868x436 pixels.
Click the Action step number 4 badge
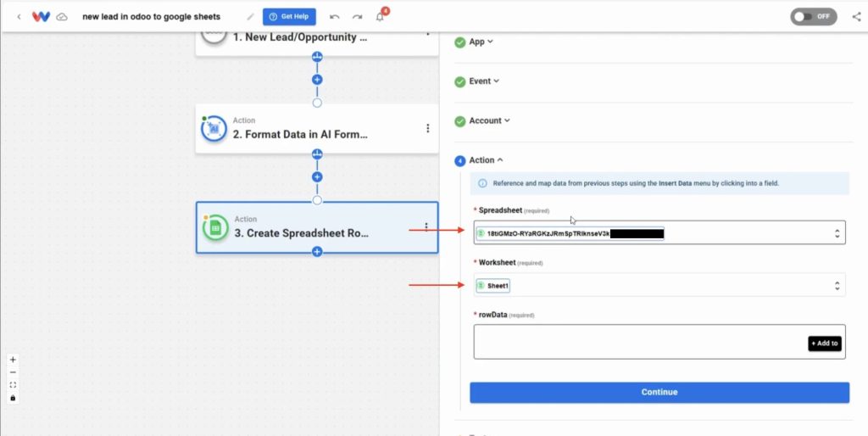tap(460, 160)
